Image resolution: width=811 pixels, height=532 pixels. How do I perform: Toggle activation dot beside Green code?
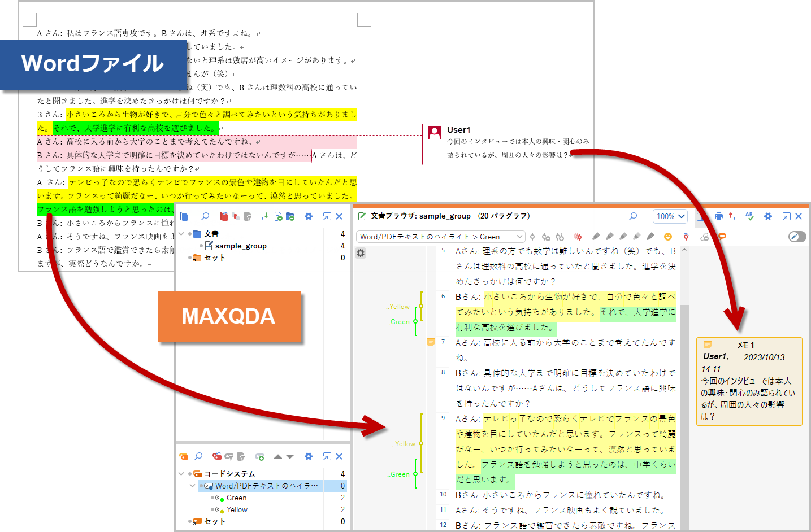point(212,498)
